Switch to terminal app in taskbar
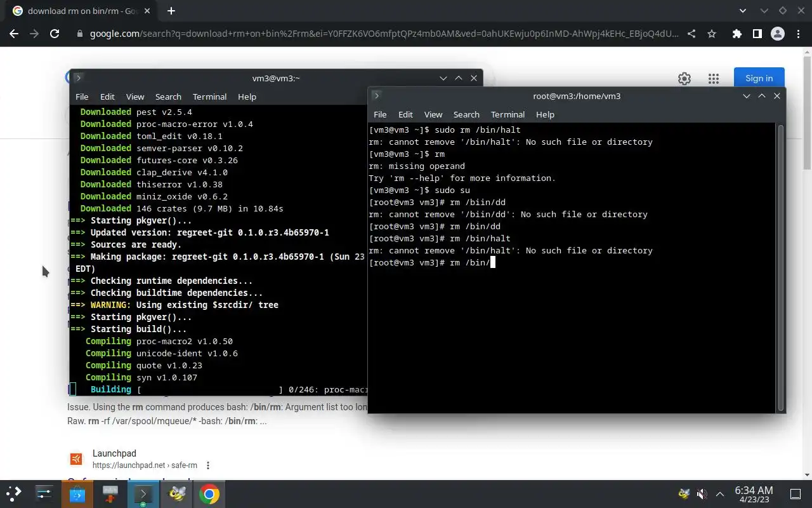The image size is (812, 508). tap(143, 493)
